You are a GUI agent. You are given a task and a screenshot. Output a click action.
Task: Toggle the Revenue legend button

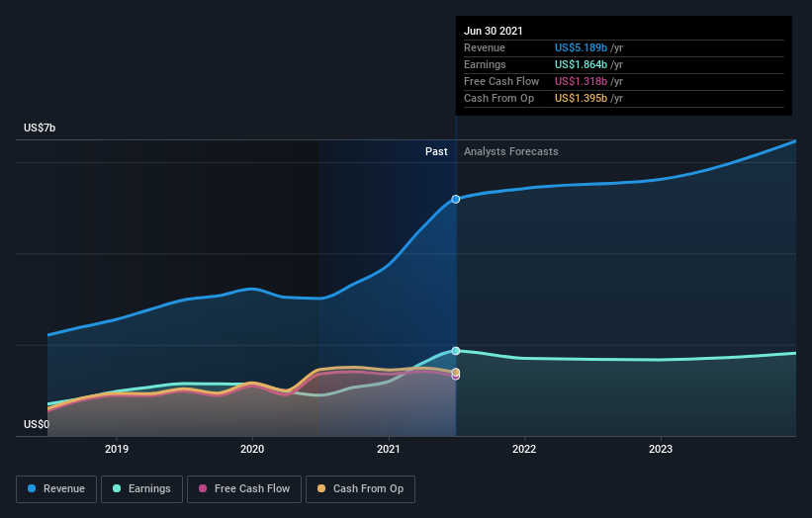coord(56,489)
